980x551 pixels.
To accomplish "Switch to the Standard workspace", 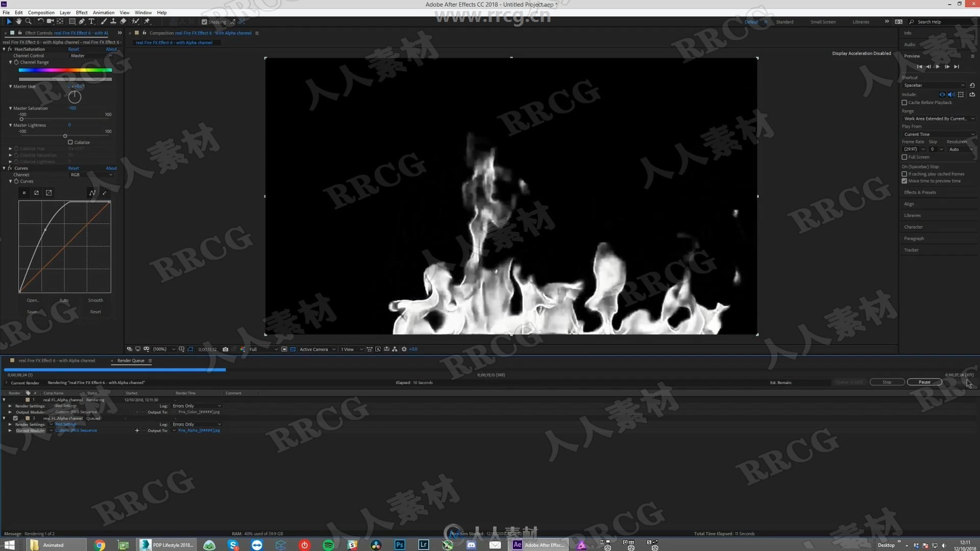I will click(785, 22).
